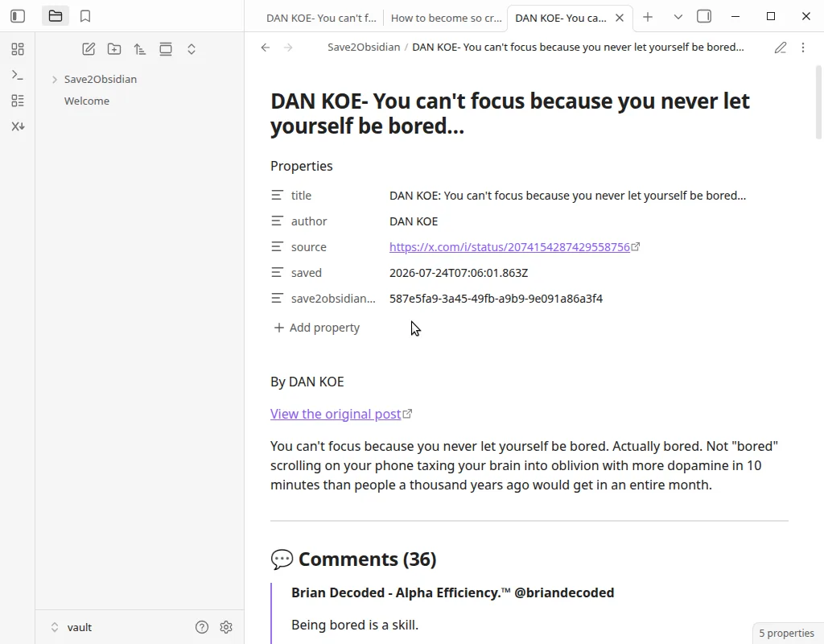Image resolution: width=824 pixels, height=644 pixels.
Task: Click the 'save2obsidian...' property name
Action: (333, 299)
